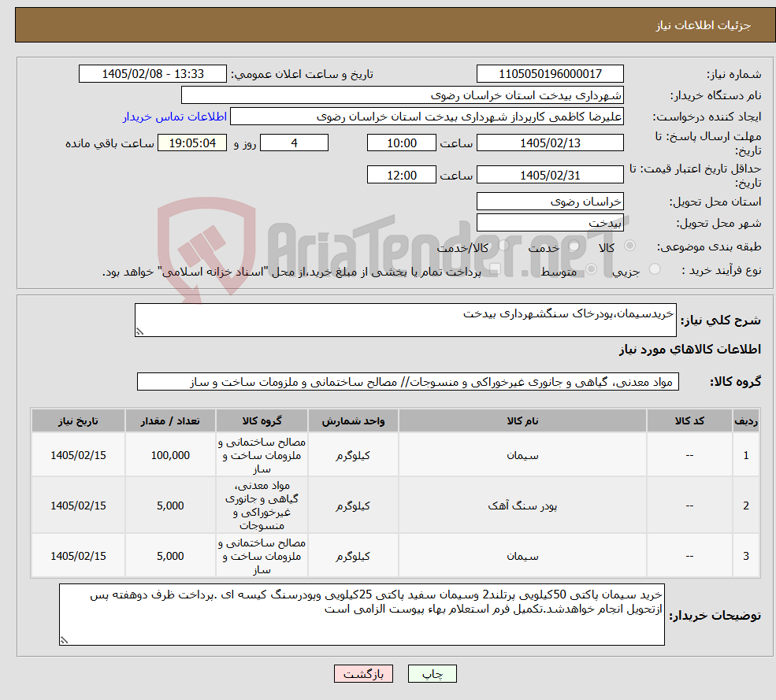Click the price validity date 1405/02/31
776x700 pixels.
pos(550,175)
